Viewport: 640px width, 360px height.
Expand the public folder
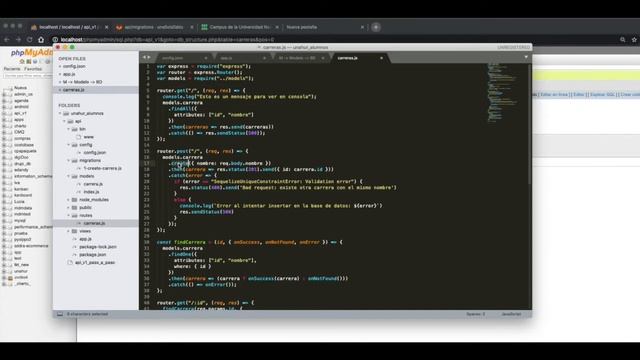[68, 207]
